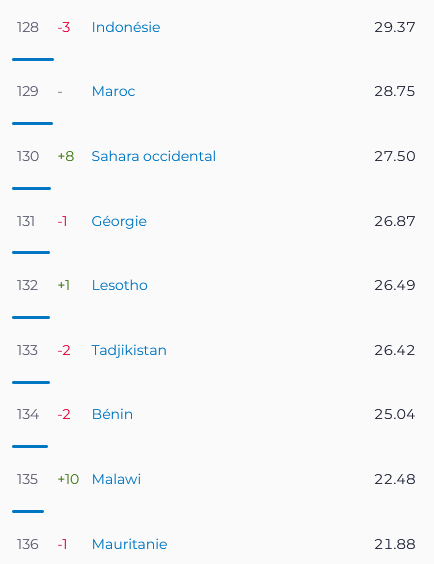Click Maroc's score of 28.75
Viewport: 434px width, 564px height.
394,91
